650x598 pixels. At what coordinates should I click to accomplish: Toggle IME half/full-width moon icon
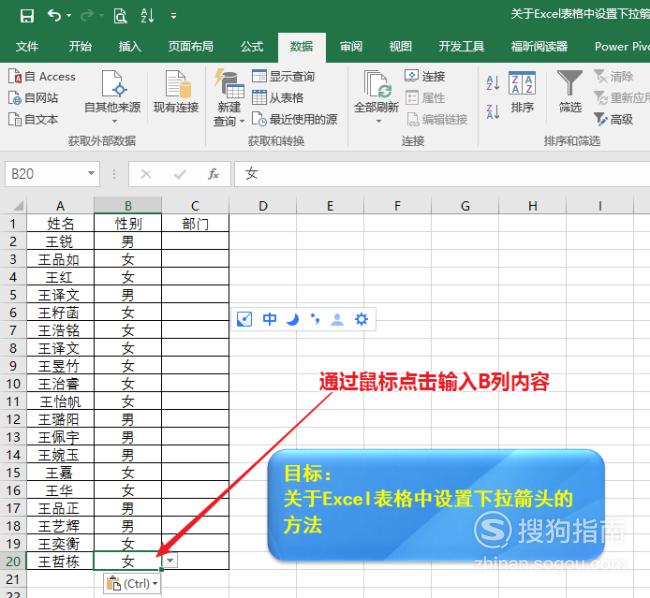(x=293, y=319)
